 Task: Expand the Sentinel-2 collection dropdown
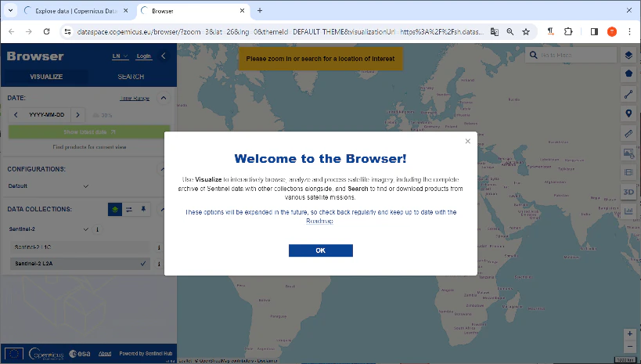click(x=49, y=229)
